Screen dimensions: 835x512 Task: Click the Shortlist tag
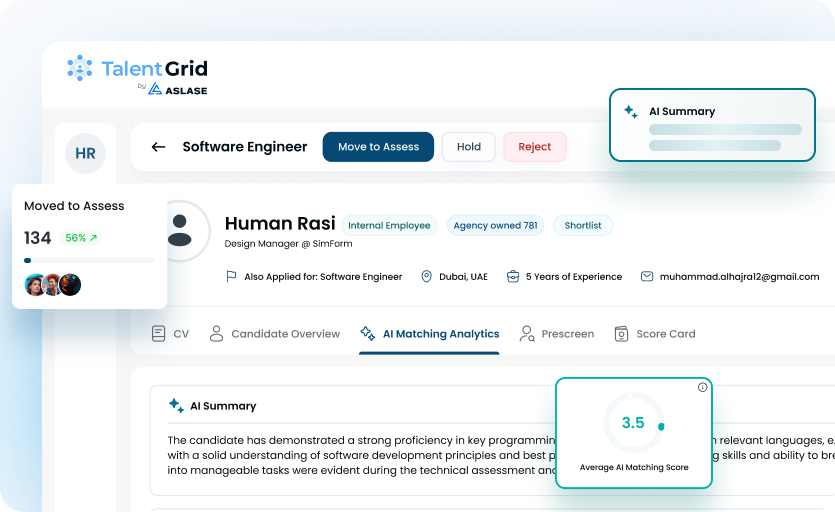coord(583,225)
